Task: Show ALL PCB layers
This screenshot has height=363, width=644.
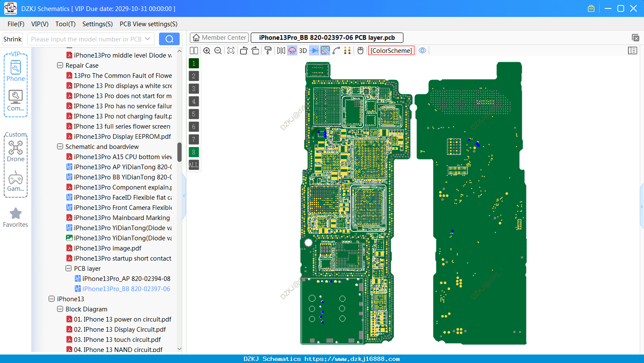Action: (194, 165)
